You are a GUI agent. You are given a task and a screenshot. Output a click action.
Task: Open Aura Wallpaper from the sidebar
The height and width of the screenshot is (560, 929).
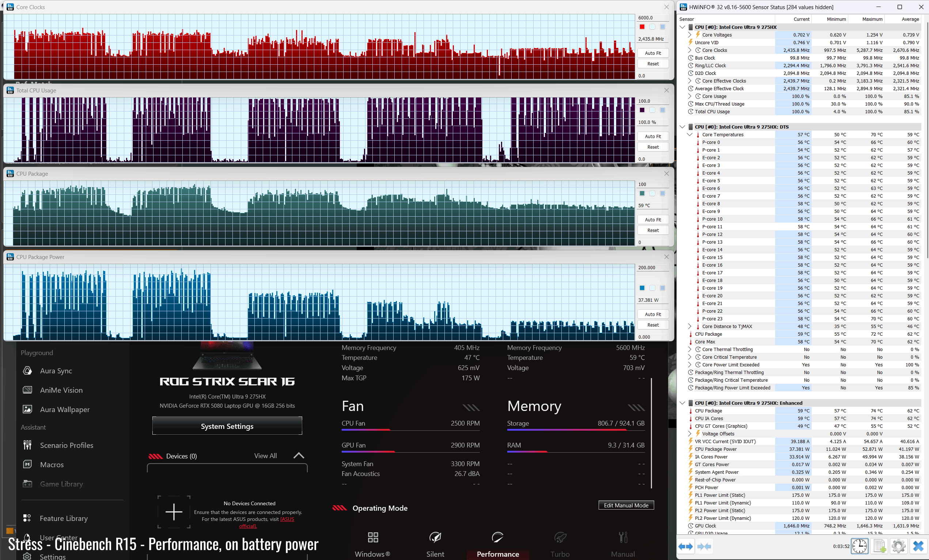click(65, 409)
